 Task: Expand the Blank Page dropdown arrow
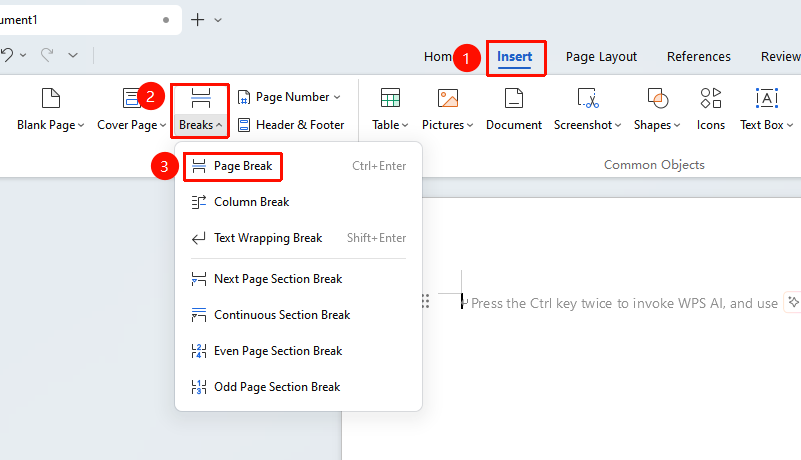pos(81,125)
